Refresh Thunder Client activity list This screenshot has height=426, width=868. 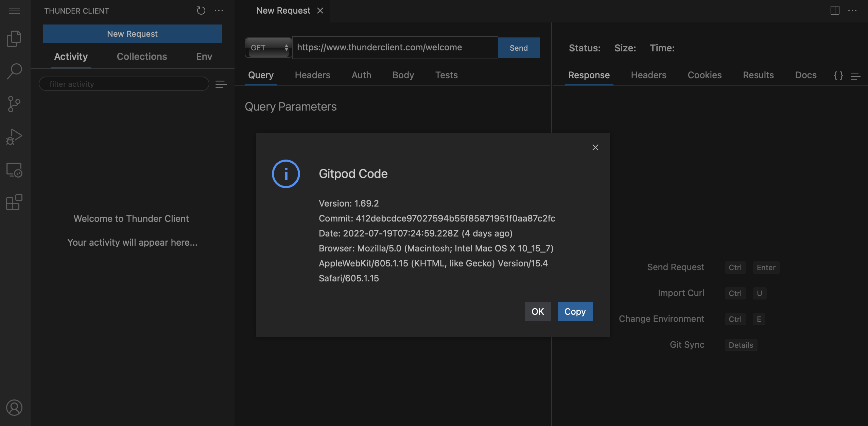coord(201,11)
